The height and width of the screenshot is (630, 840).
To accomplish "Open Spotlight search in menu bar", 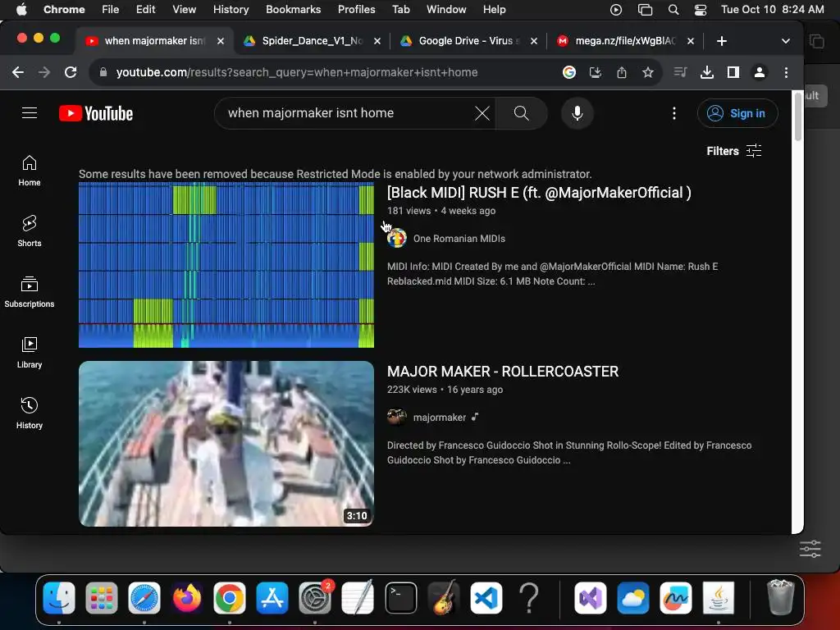I will pos(673,10).
